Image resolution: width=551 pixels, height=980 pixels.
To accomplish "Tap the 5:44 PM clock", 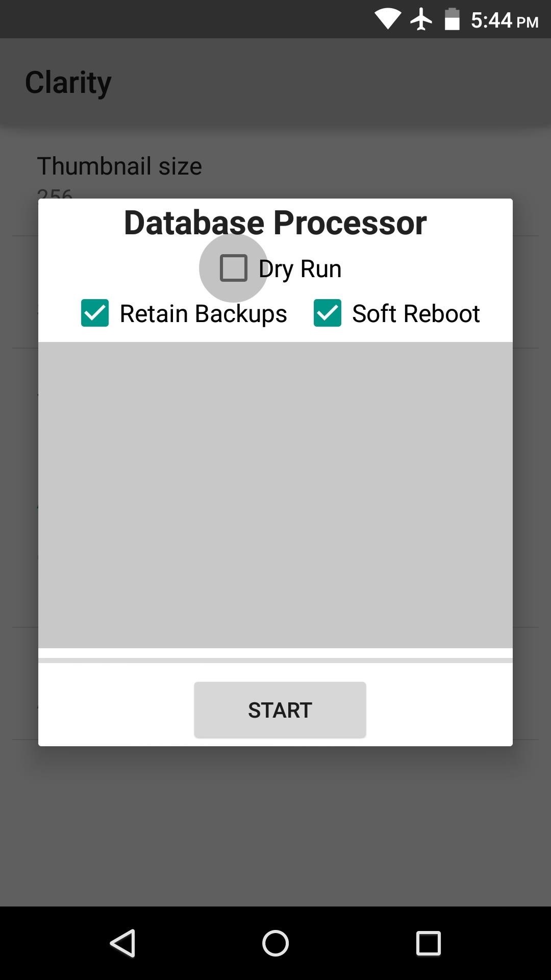I will 504,20.
